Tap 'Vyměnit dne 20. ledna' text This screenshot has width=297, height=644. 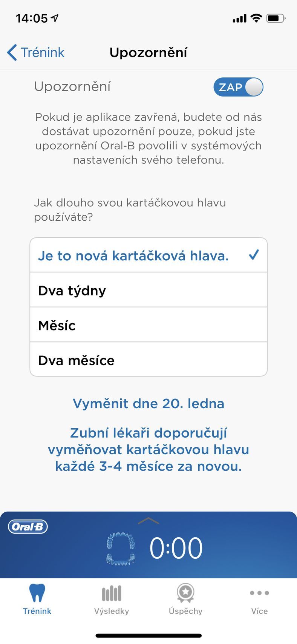tap(148, 404)
